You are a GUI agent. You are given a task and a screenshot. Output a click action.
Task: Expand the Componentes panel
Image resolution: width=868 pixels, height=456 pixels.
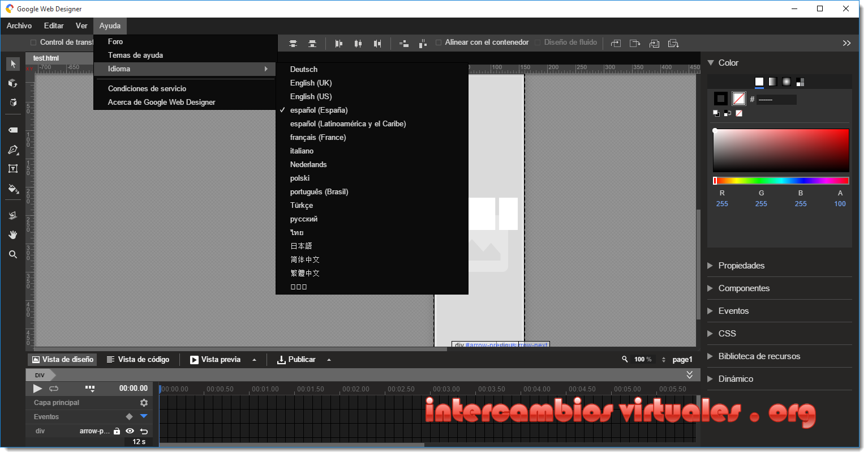[710, 288]
